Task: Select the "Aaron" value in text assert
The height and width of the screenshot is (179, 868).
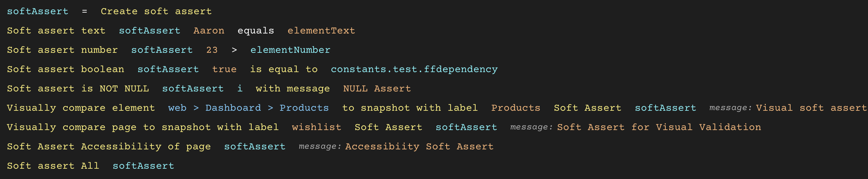Action: tap(208, 31)
